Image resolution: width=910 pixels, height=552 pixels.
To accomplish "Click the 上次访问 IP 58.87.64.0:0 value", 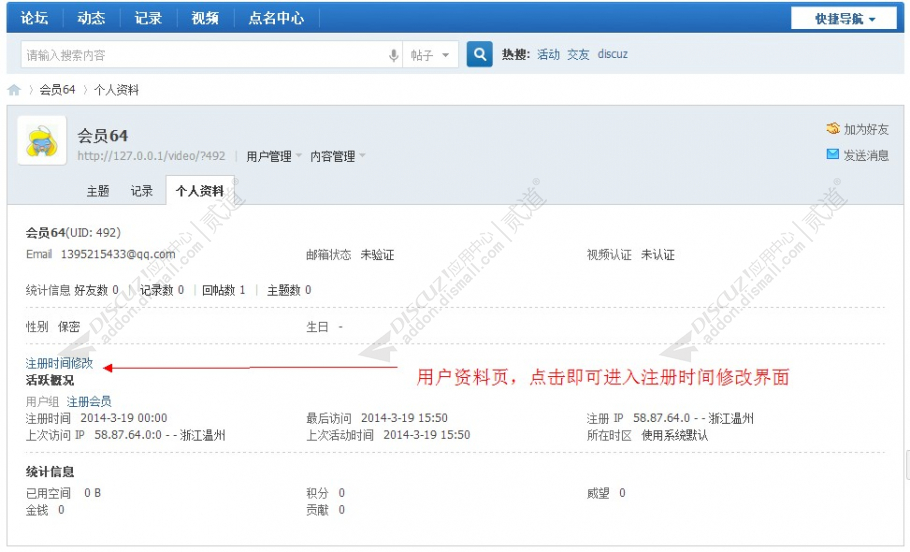I will [160, 435].
